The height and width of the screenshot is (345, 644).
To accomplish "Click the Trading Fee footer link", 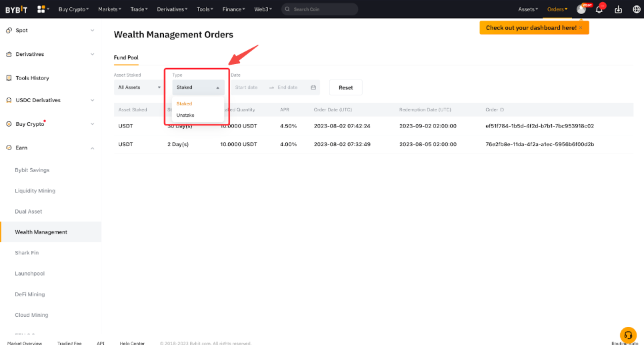I will [69, 343].
